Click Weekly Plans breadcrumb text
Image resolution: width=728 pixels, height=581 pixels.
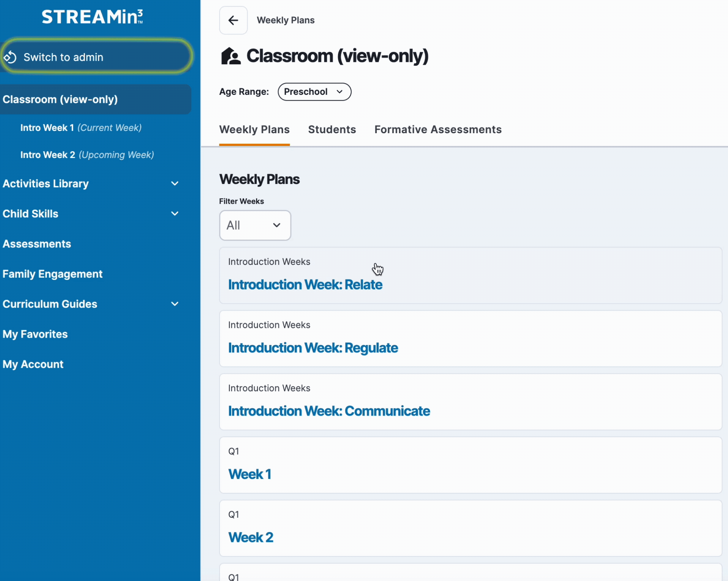(x=286, y=20)
